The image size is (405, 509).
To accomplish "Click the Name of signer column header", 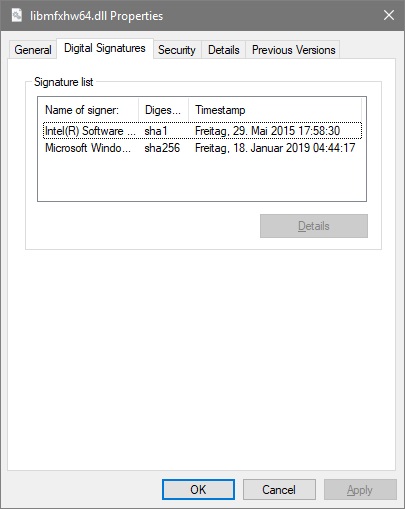I will click(x=88, y=110).
